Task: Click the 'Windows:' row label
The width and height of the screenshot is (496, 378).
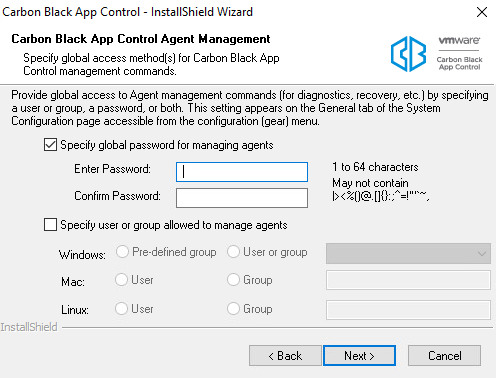Action: [82, 255]
